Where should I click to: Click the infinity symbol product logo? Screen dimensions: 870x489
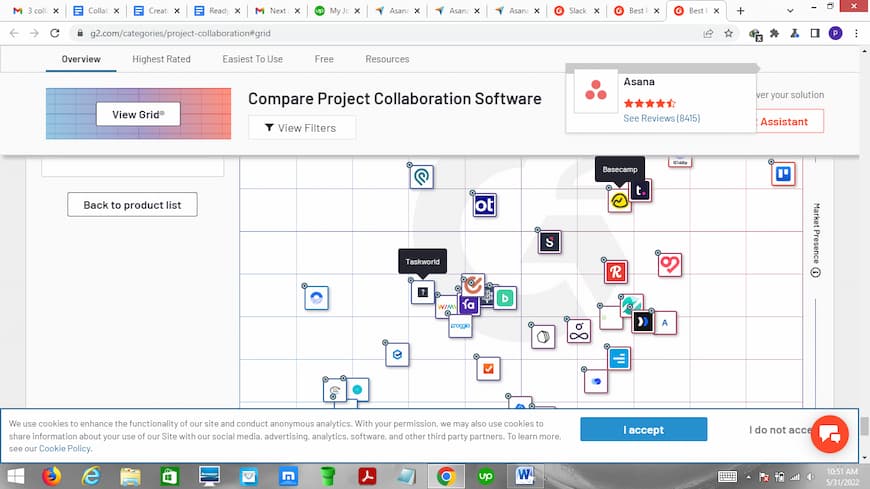tap(579, 331)
